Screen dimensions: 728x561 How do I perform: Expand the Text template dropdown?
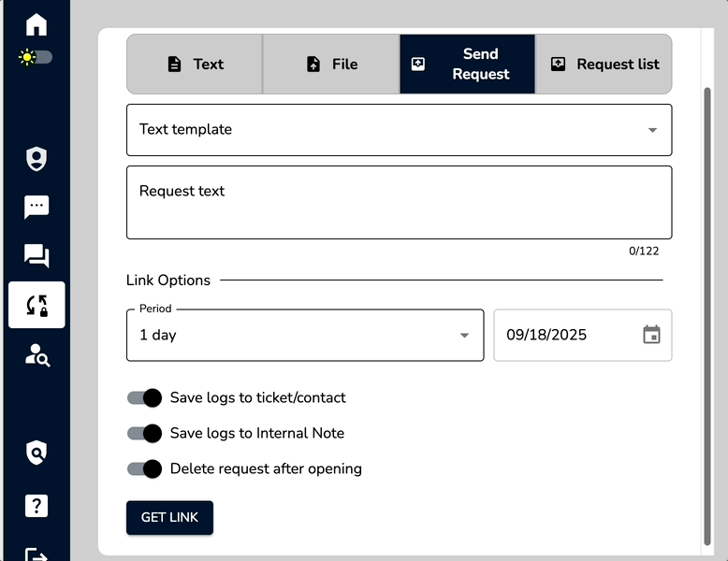399,130
